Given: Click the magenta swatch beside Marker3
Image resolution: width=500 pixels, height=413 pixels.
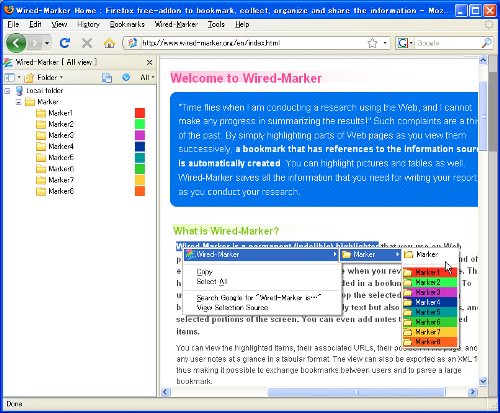Looking at the screenshot, I should (140, 135).
